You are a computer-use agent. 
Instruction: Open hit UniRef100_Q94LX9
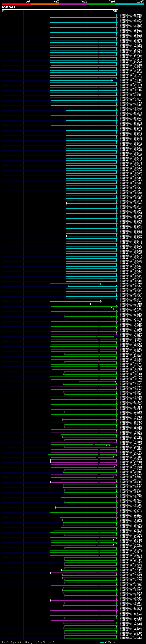(x=131, y=30)
